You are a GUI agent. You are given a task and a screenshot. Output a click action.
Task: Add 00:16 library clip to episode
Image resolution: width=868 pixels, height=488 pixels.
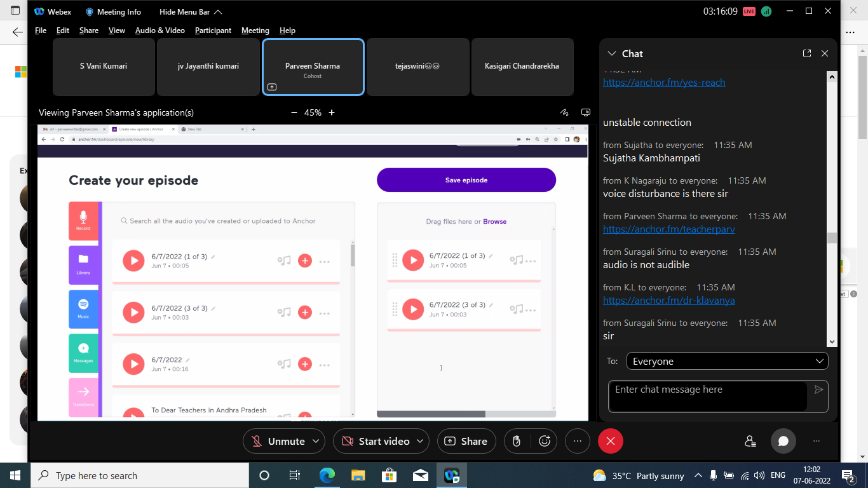(305, 364)
